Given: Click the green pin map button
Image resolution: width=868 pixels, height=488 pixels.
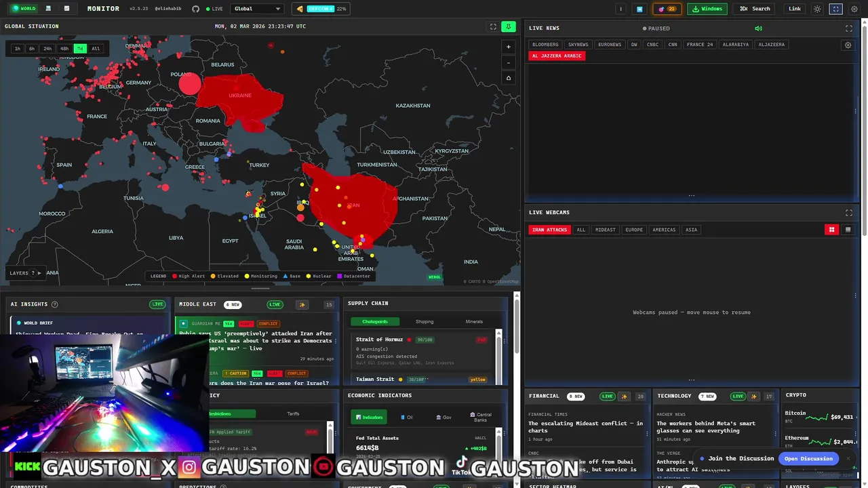Looking at the screenshot, I should coord(508,26).
